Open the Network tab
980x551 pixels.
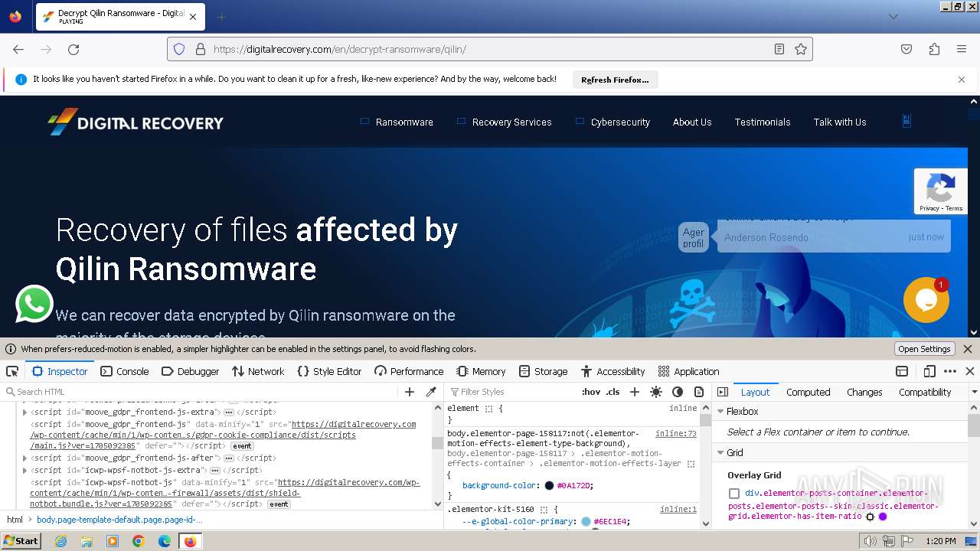(257, 371)
